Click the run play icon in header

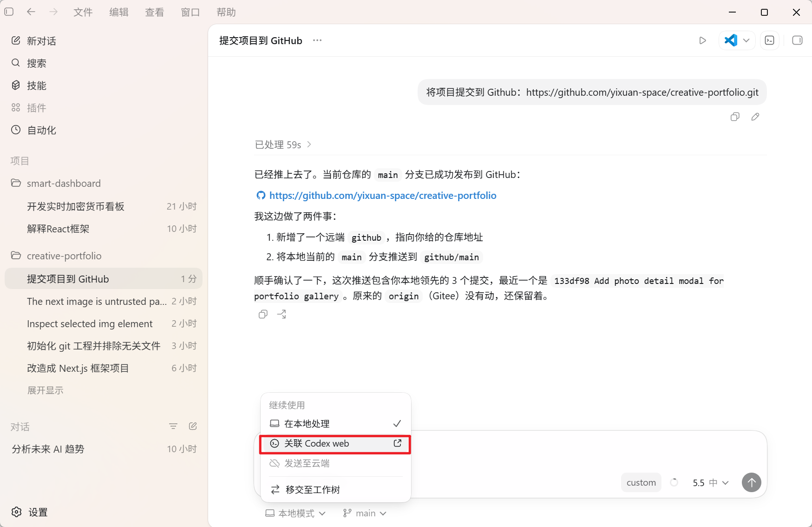tap(702, 40)
